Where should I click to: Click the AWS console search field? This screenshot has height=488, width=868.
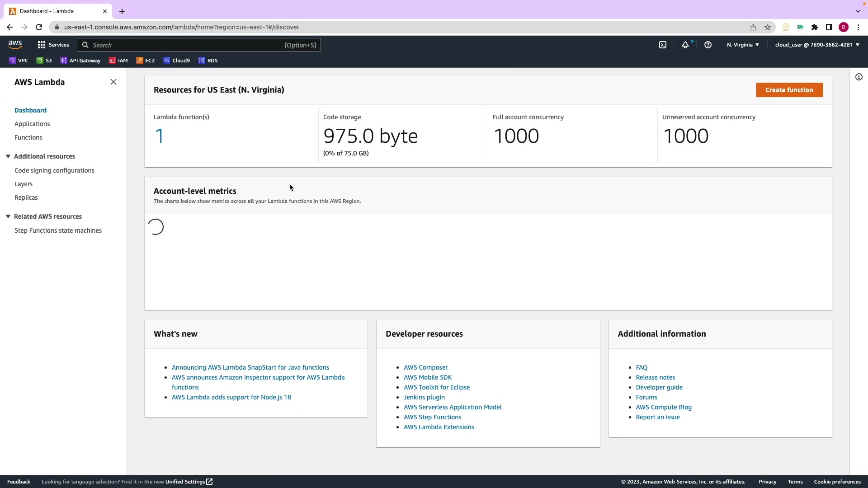[x=199, y=45]
